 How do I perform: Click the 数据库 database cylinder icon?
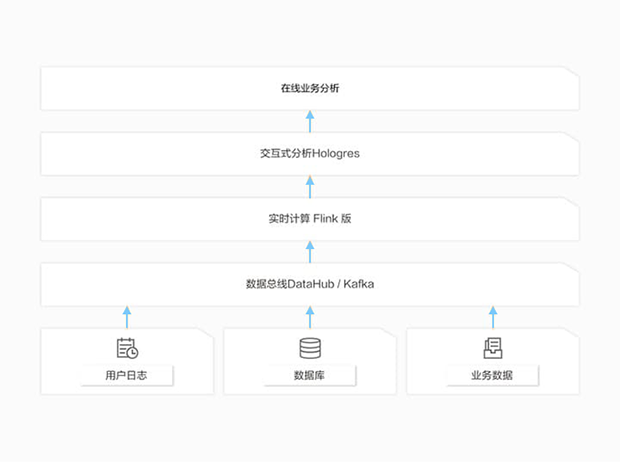tap(310, 348)
